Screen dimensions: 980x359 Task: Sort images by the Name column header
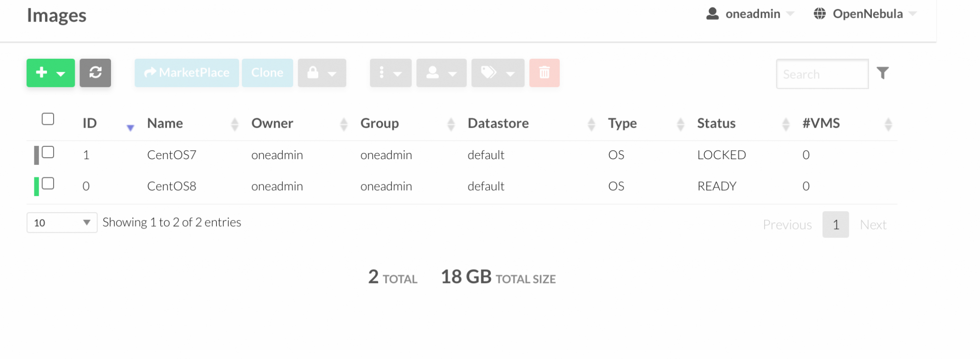click(165, 123)
